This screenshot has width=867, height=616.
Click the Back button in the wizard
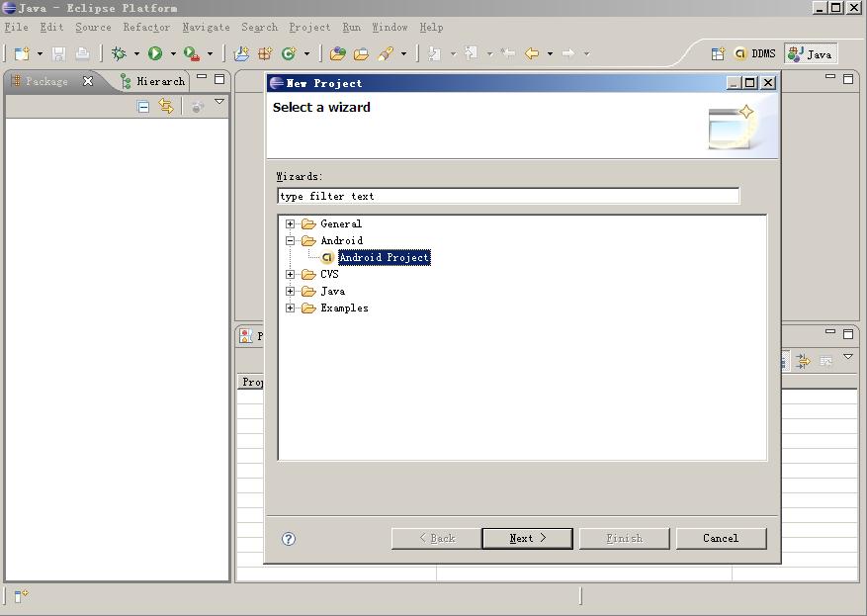[436, 538]
